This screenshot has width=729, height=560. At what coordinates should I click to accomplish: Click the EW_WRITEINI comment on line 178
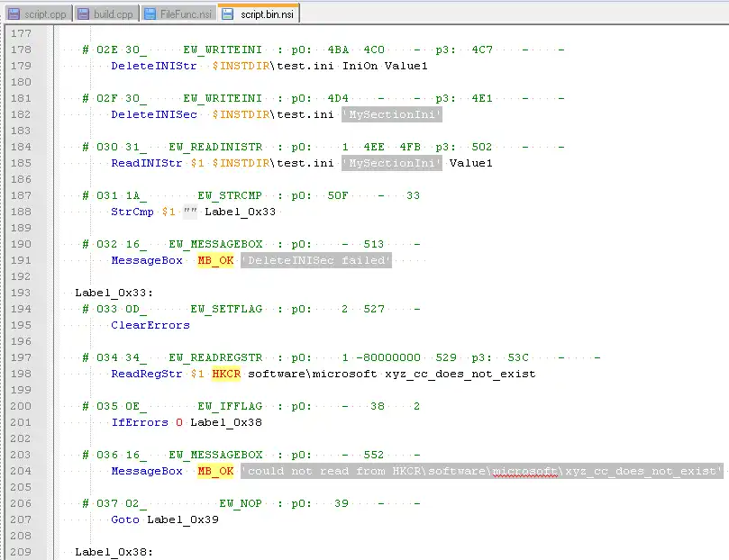click(223, 50)
